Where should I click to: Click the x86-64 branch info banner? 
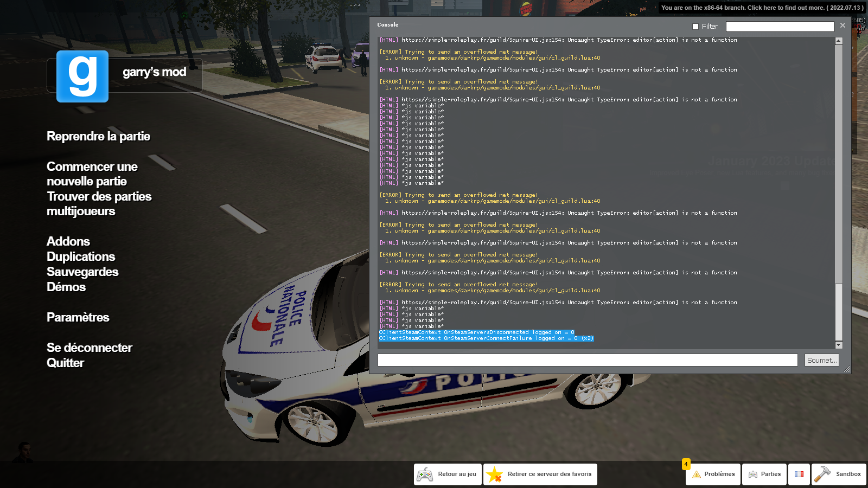pyautogui.click(x=762, y=8)
